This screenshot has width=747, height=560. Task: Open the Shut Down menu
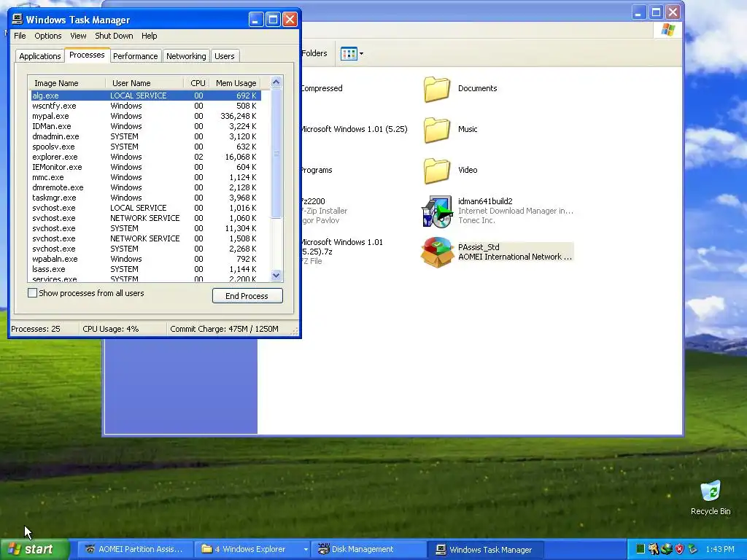pos(114,36)
